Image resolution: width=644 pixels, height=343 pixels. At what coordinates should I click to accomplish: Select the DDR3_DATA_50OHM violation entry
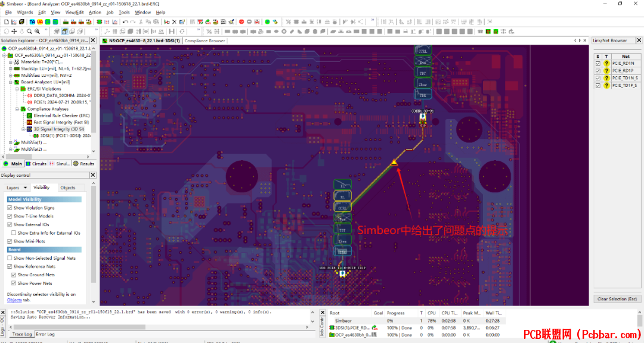[x=59, y=96]
